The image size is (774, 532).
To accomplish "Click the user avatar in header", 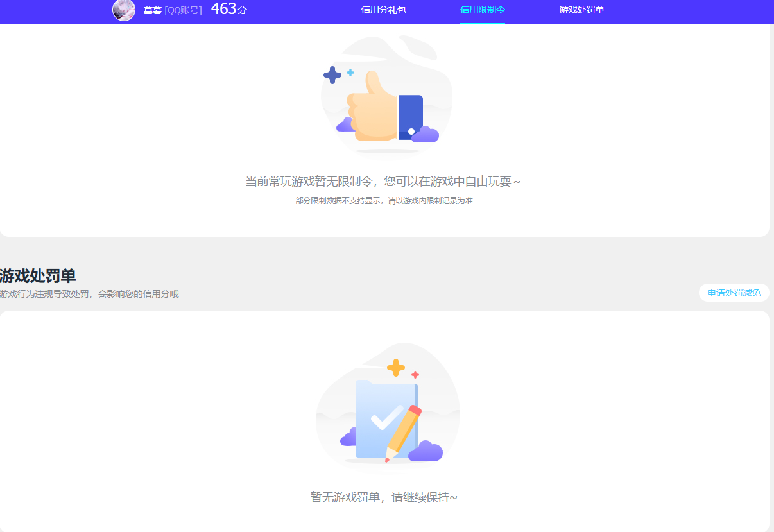I will tap(124, 10).
